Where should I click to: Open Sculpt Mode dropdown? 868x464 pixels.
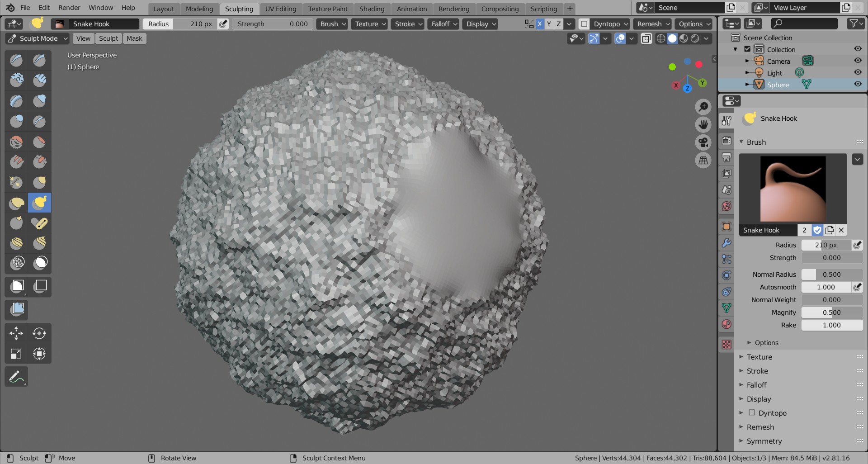point(38,38)
